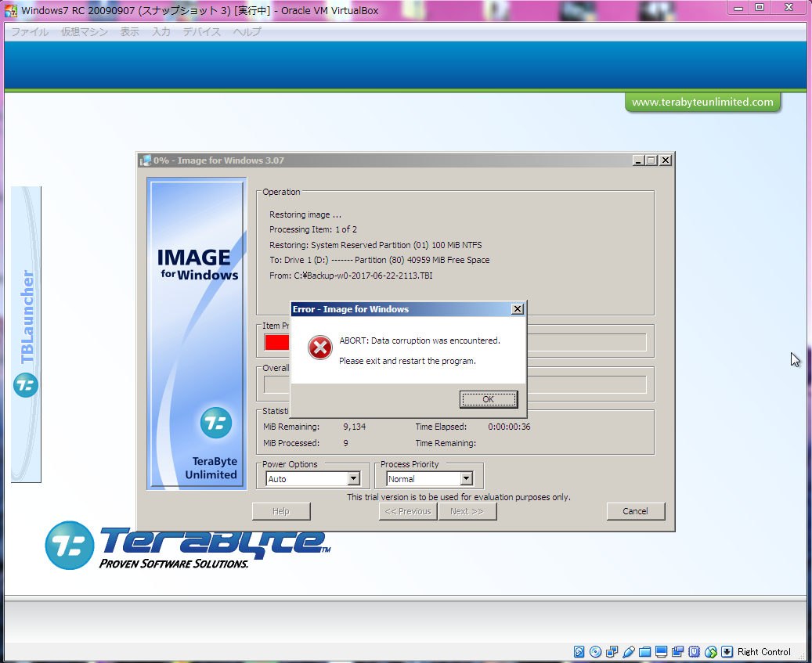Click the CPU virtualization status icon
This screenshot has height=663, width=812.
tap(695, 651)
